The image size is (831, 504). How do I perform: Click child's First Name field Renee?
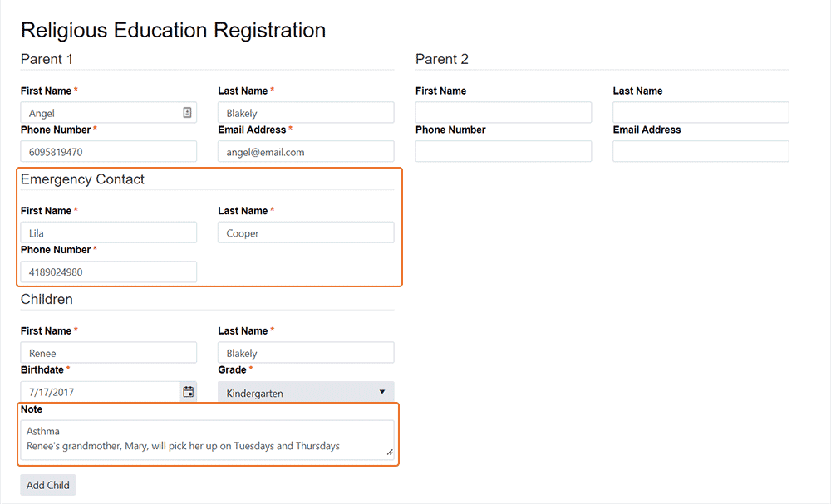[x=109, y=353]
